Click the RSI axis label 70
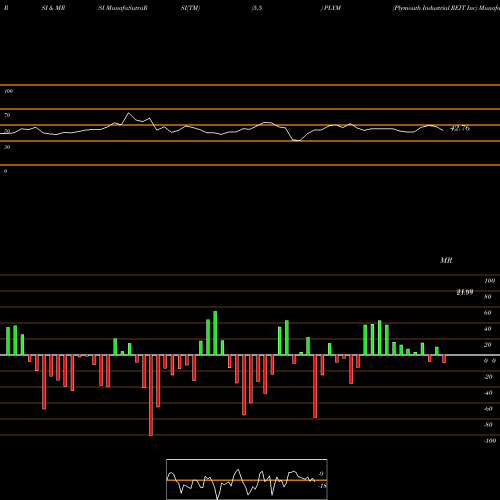 [7, 115]
